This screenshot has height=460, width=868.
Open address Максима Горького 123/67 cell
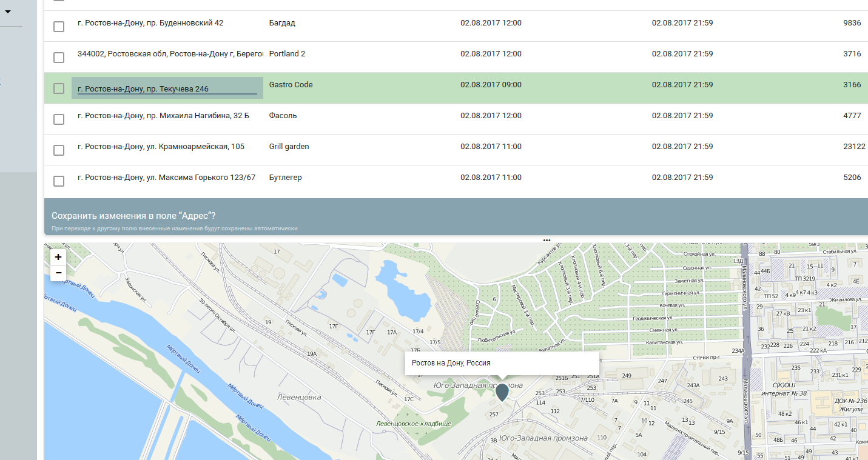[x=167, y=178]
